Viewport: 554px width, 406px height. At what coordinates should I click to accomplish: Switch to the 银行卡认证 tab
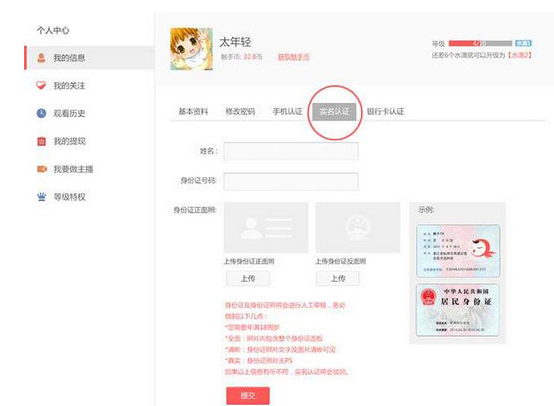[385, 111]
